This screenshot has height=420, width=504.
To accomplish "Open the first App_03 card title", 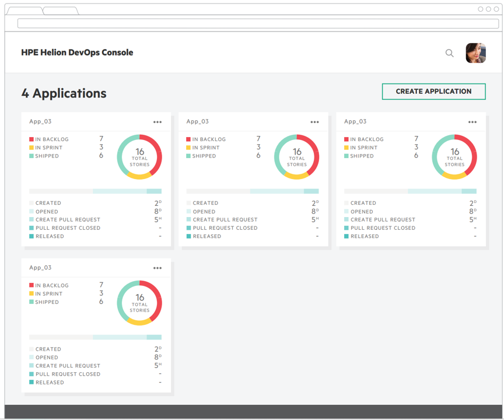I will pos(40,121).
